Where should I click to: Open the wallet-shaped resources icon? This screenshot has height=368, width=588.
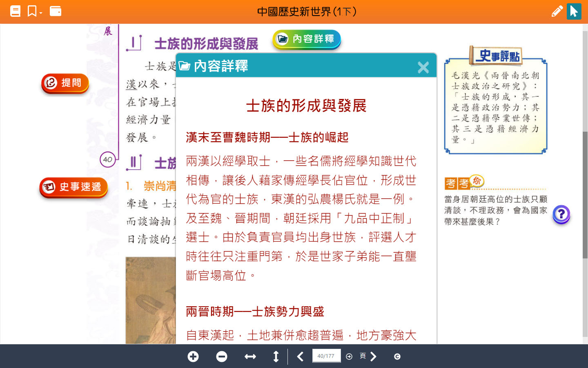pyautogui.click(x=55, y=11)
